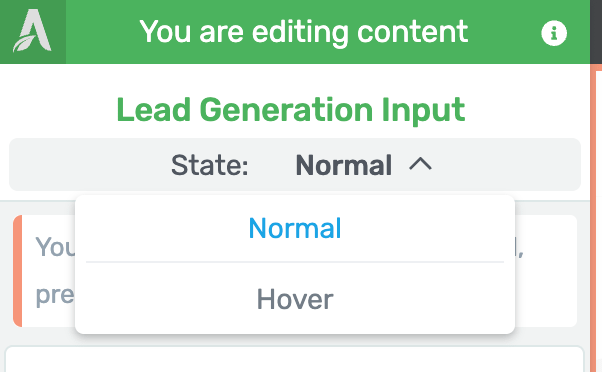Click the dark gray strip beside header
Screen dimensions: 602x372
coord(596,32)
